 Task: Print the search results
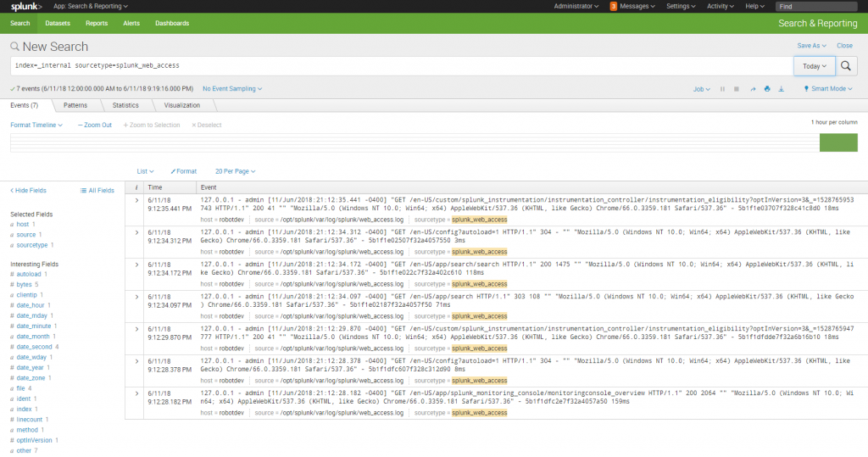pyautogui.click(x=767, y=89)
